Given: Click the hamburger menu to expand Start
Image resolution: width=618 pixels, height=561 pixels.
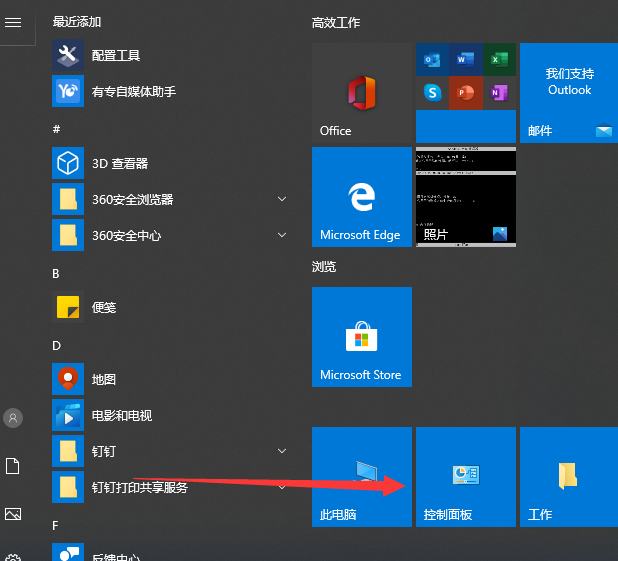Looking at the screenshot, I should pos(13,22).
